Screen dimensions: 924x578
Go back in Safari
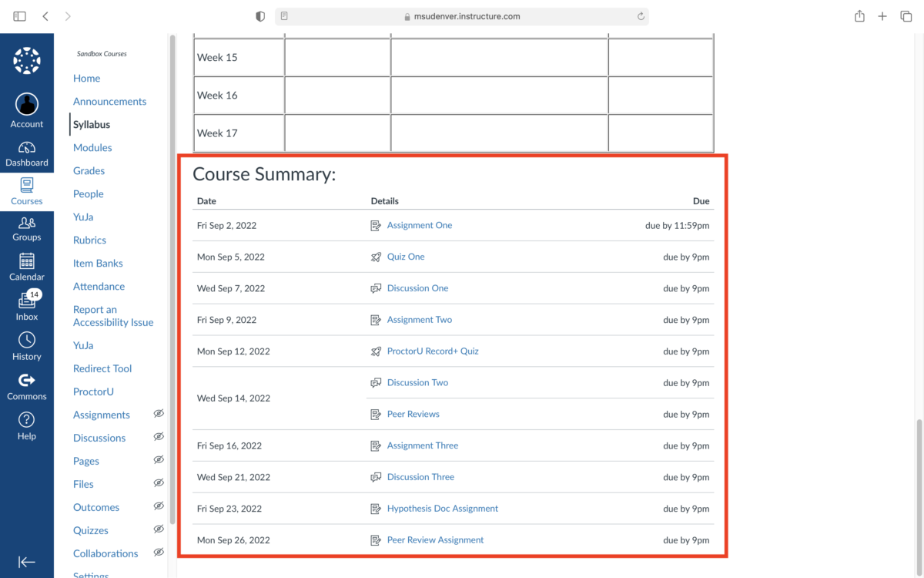[x=45, y=16]
